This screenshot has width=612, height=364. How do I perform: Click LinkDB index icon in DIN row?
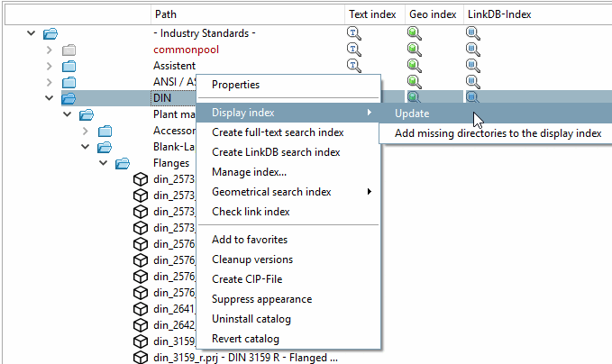[473, 98]
